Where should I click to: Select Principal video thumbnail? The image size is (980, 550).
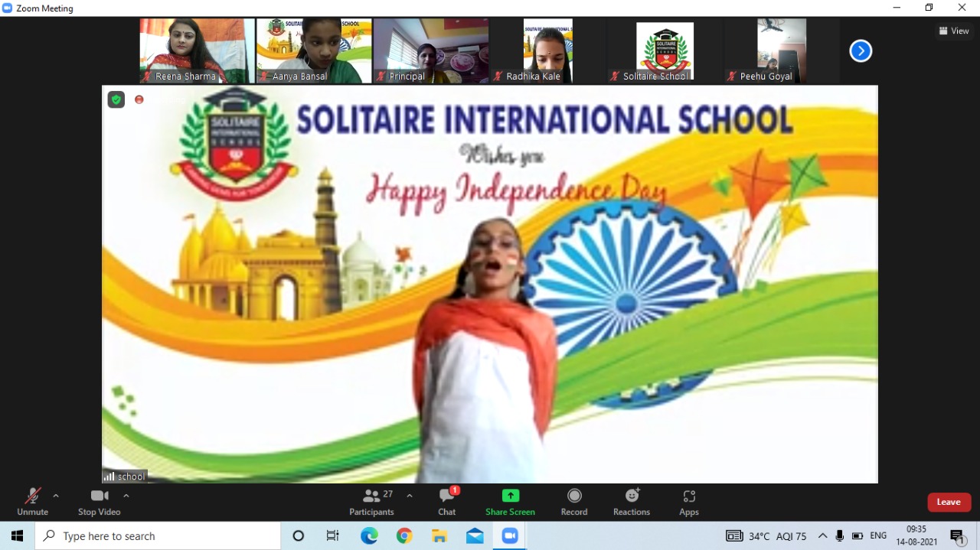[x=431, y=50]
